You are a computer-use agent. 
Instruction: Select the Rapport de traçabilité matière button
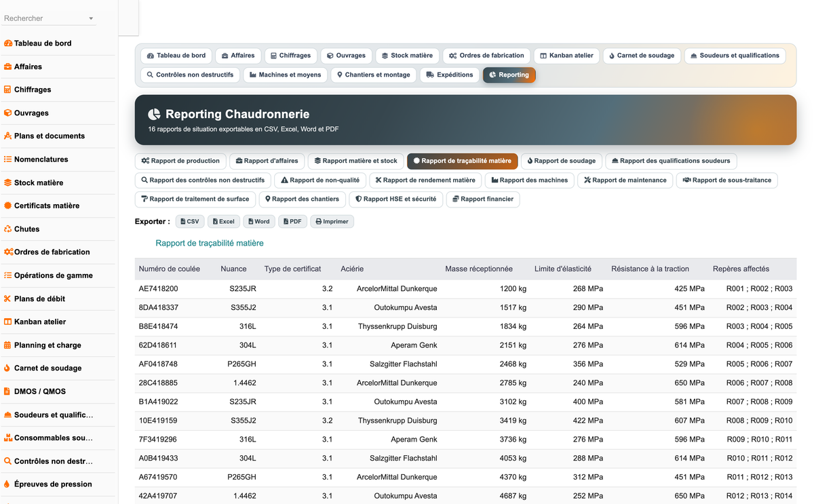[462, 161]
